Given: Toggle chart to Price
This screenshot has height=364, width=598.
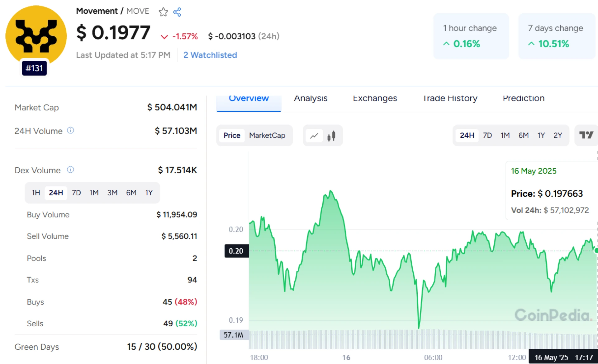Looking at the screenshot, I should point(232,135).
